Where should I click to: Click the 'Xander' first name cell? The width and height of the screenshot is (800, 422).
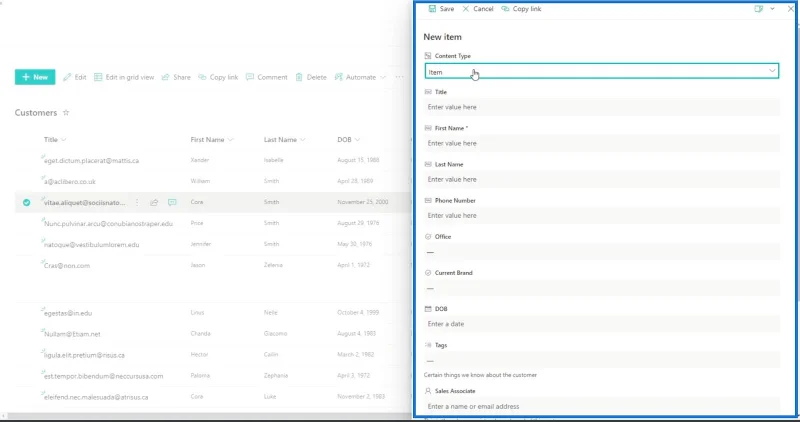coord(199,160)
